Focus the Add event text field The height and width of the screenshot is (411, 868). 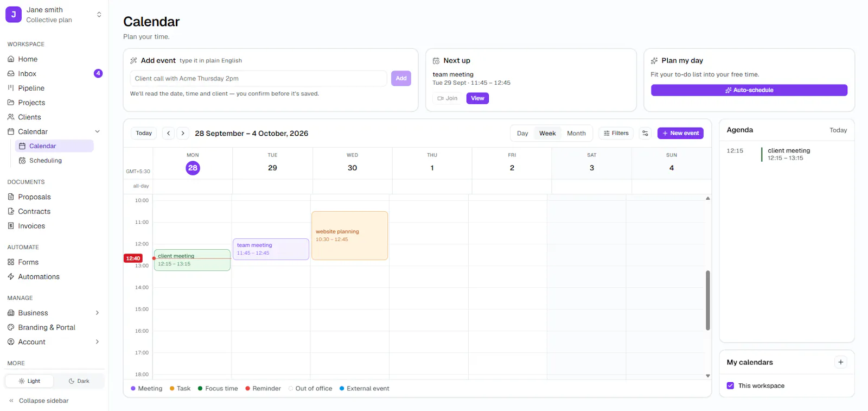tap(259, 79)
